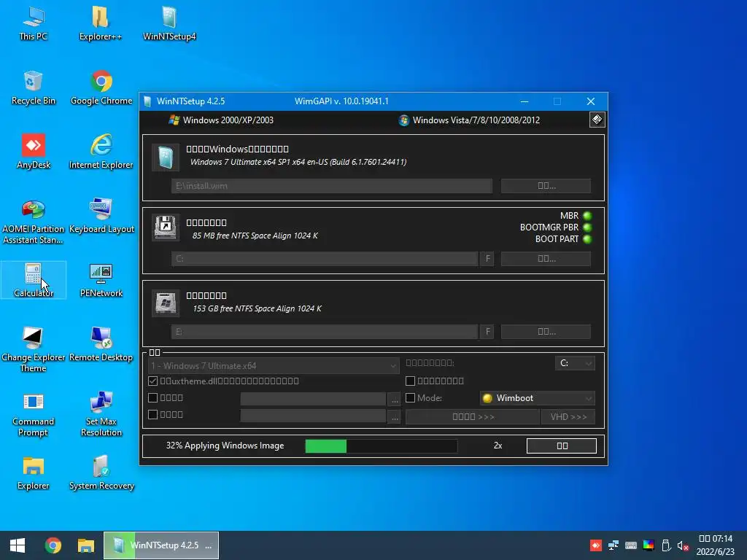
Task: Click the browse button beside E:\install.wim
Action: tap(546, 186)
